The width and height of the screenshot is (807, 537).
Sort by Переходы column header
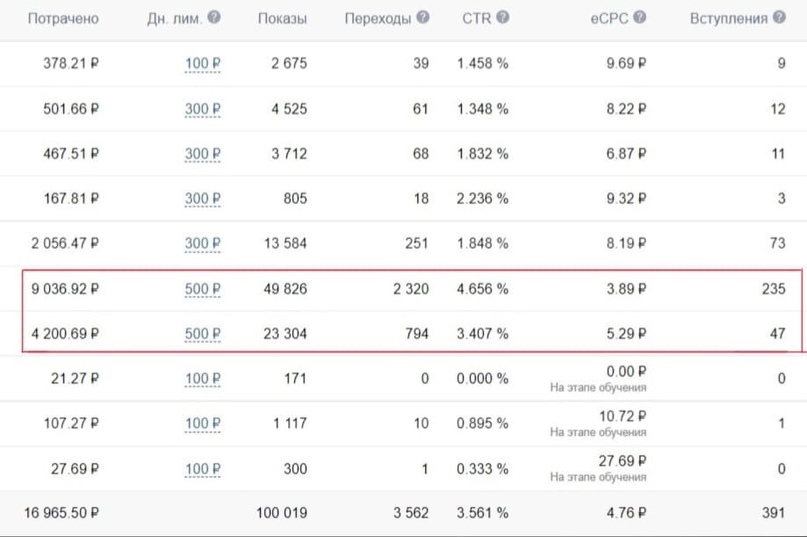378,19
